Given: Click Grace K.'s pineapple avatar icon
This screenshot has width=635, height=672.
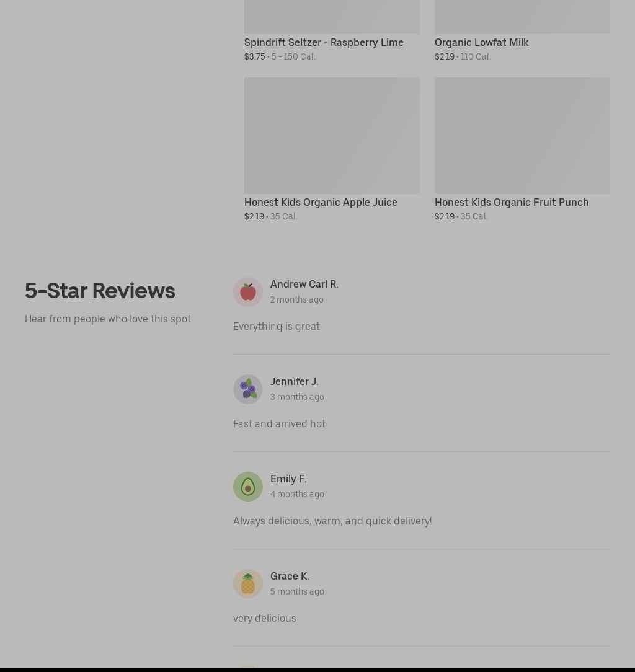Looking at the screenshot, I should (x=248, y=584).
